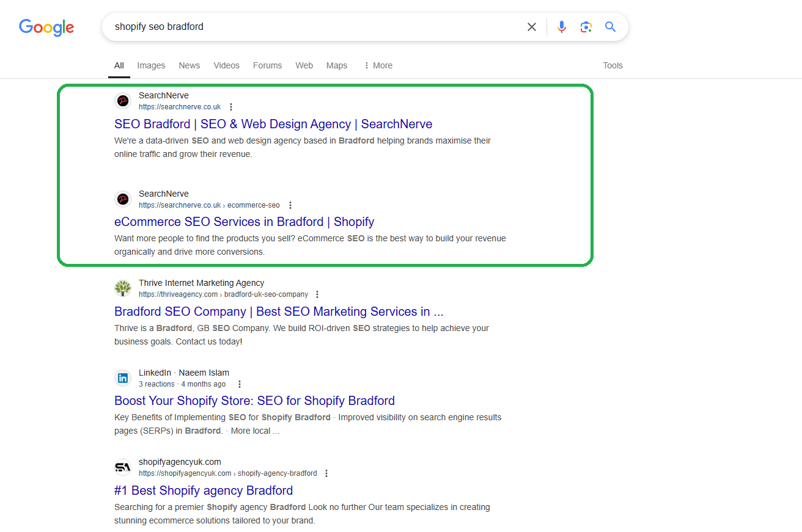Open 'Boost Your Shopify Store' LinkedIn result
This screenshot has width=802, height=532.
tap(254, 401)
